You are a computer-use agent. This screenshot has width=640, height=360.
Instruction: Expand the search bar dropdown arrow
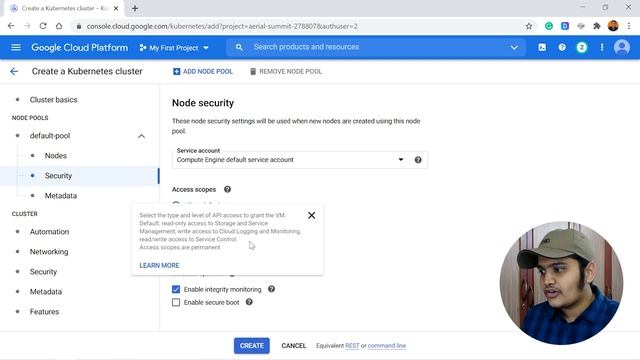[514, 47]
